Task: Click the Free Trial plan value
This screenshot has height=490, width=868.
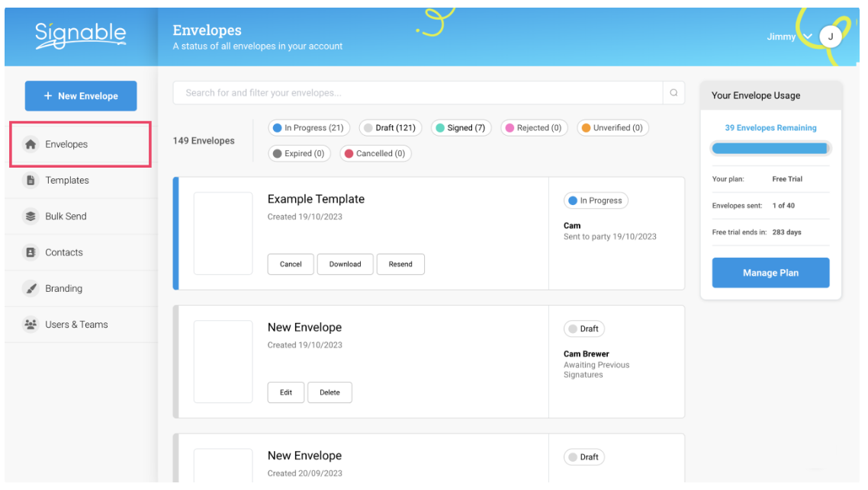Action: (x=786, y=179)
